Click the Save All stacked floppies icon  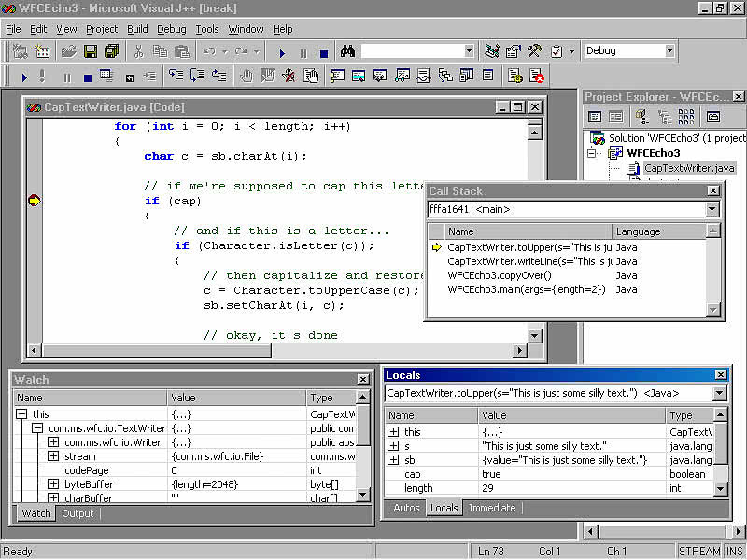click(111, 51)
